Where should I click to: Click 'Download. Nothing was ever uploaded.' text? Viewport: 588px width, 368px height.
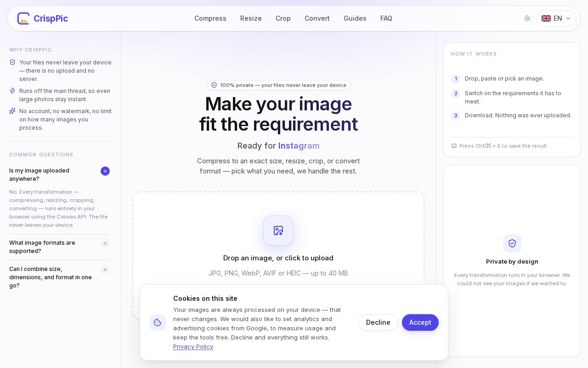(518, 115)
